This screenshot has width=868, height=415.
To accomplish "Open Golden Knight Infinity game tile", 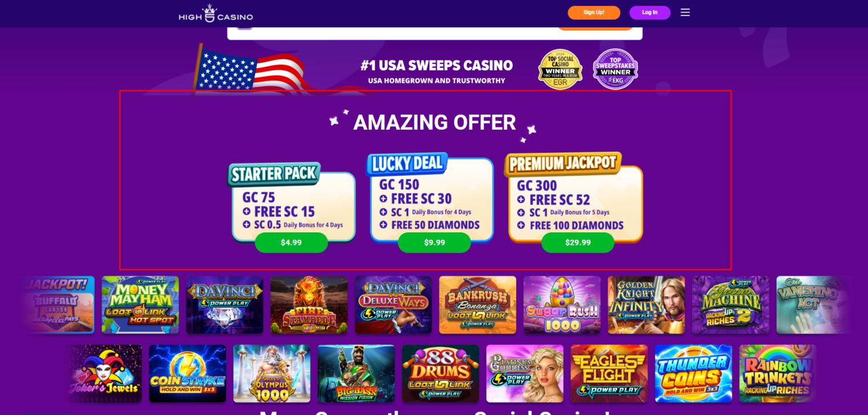I will click(x=646, y=305).
